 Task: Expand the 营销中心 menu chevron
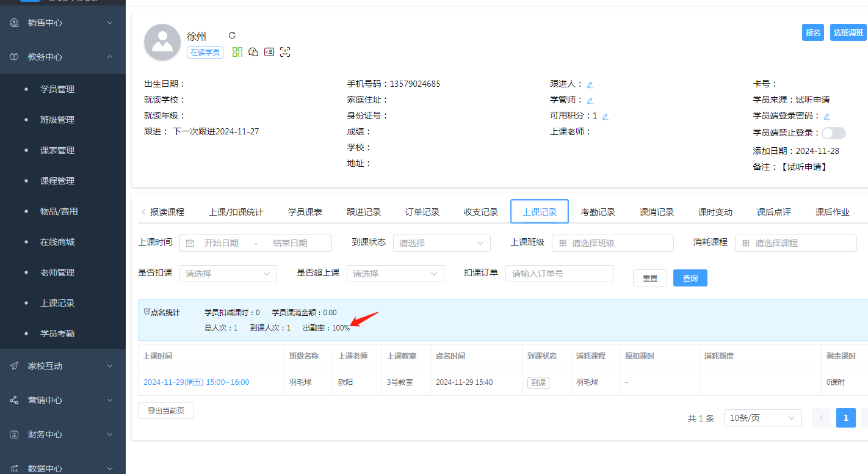pos(110,400)
